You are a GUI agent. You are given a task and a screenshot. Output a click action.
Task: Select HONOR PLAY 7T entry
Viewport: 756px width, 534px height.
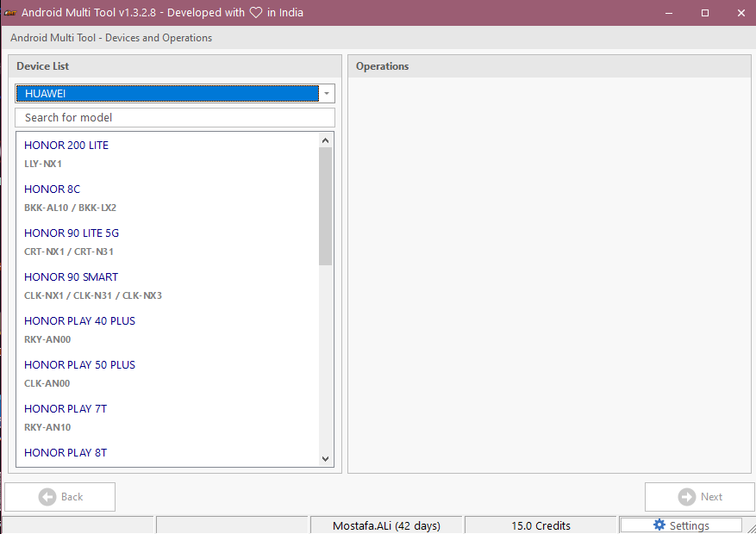pos(66,408)
